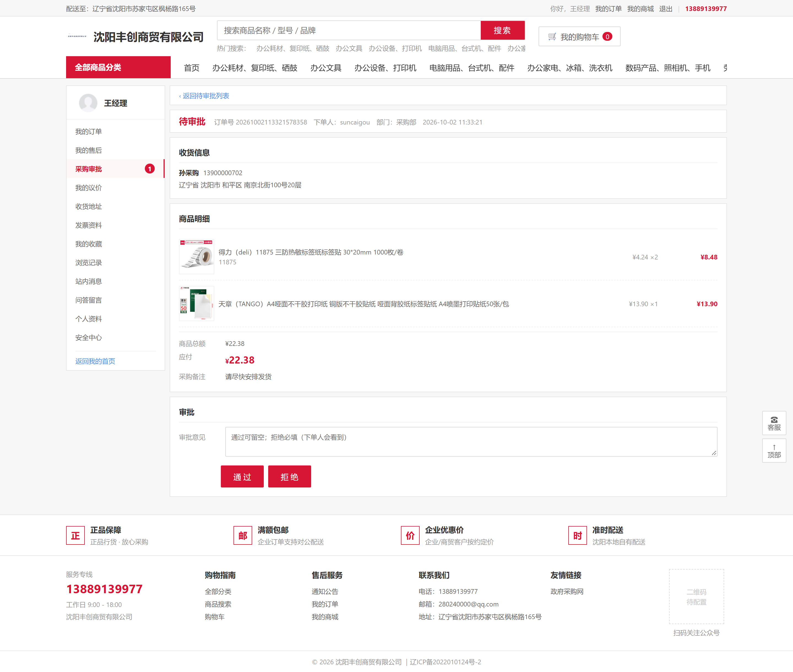Approve the order with 通过 button
793x672 pixels.
(x=242, y=476)
